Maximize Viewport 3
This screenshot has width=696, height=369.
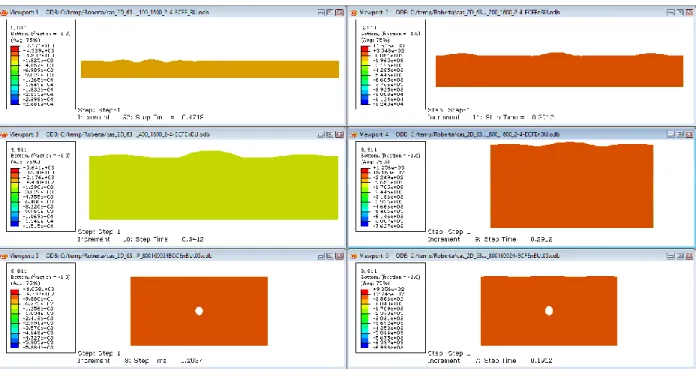pyautogui.click(x=330, y=134)
